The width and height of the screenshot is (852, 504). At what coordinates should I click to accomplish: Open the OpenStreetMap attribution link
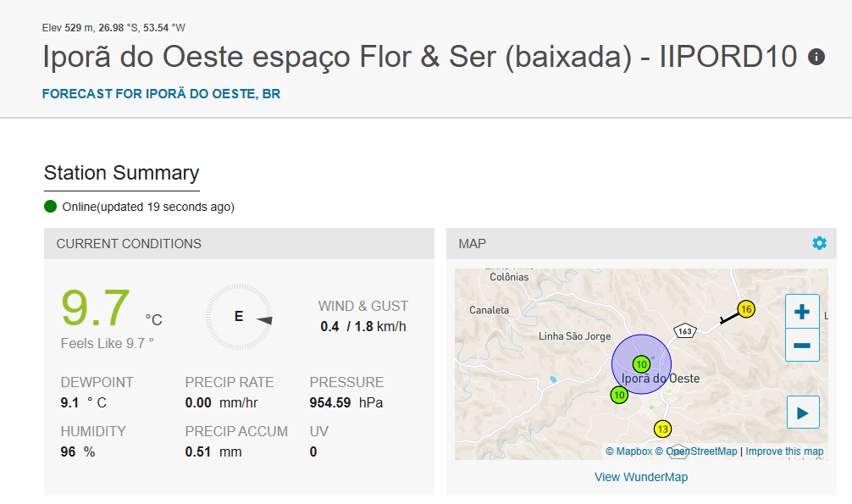click(x=696, y=451)
